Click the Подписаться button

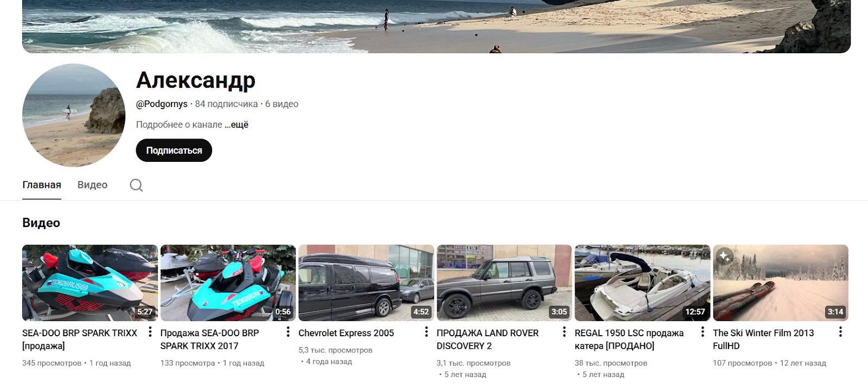tap(174, 150)
